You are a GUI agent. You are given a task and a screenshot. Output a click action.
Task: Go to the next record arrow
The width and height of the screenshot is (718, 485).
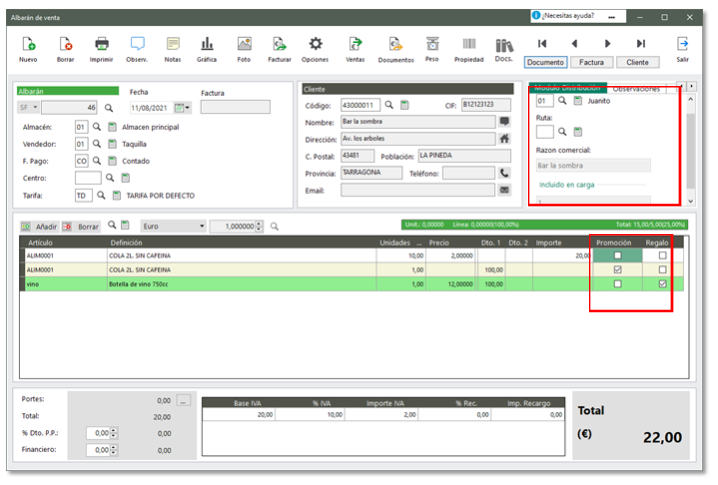tap(608, 44)
